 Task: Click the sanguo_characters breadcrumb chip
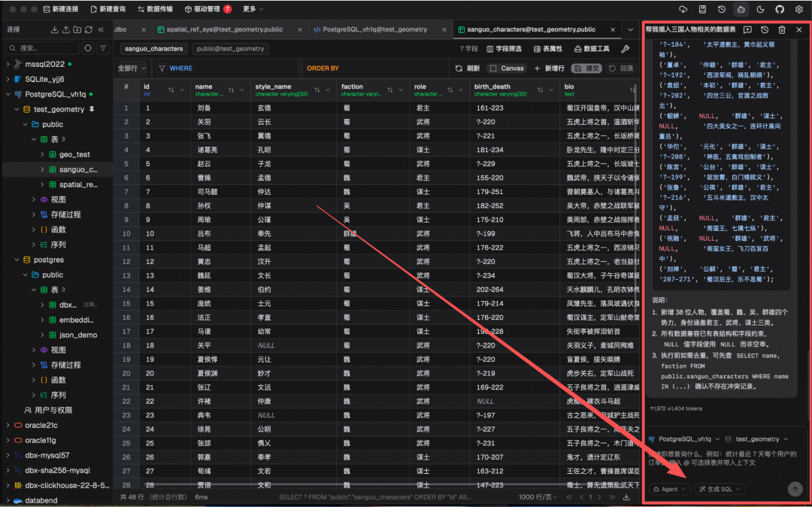tap(154, 49)
